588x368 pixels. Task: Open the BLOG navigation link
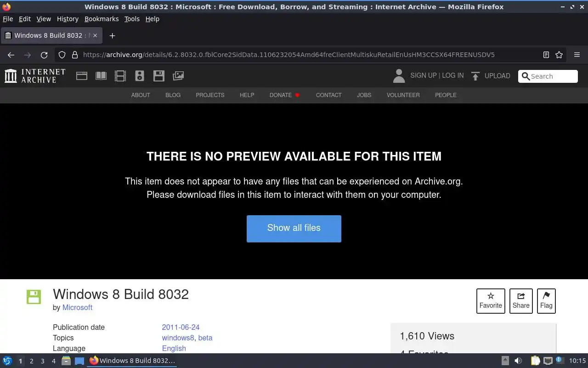coord(173,95)
